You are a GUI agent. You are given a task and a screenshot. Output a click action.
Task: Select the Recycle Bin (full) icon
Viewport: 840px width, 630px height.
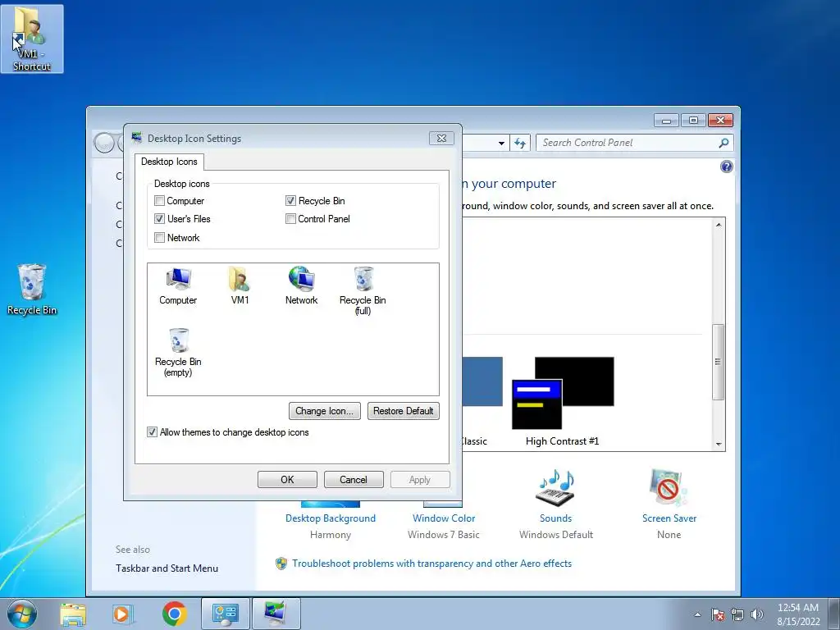point(363,291)
